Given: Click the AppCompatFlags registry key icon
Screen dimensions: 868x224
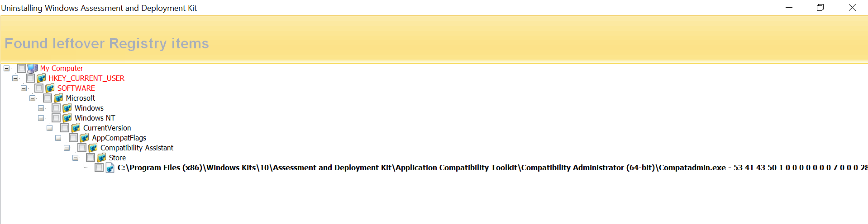Looking at the screenshot, I should 84,138.
